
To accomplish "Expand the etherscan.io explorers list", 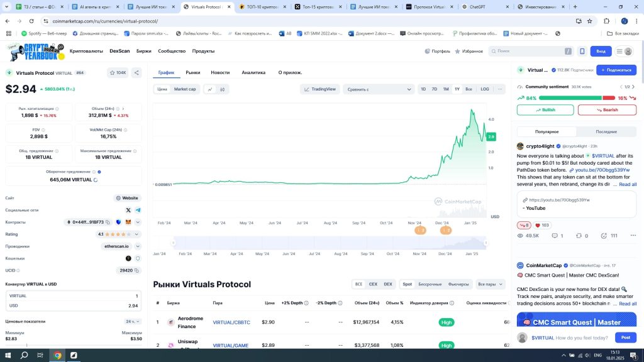I will [x=138, y=246].
